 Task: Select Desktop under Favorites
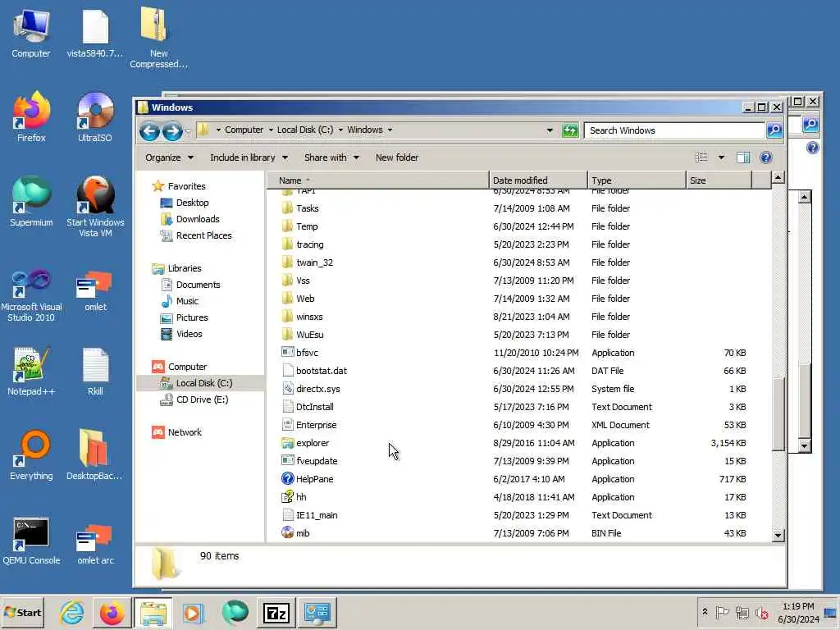click(x=185, y=203)
